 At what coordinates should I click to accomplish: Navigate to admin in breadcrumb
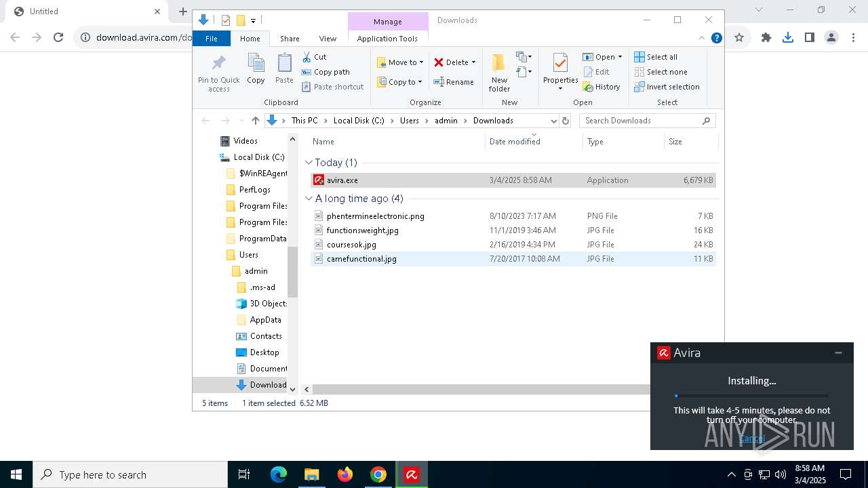(x=446, y=121)
